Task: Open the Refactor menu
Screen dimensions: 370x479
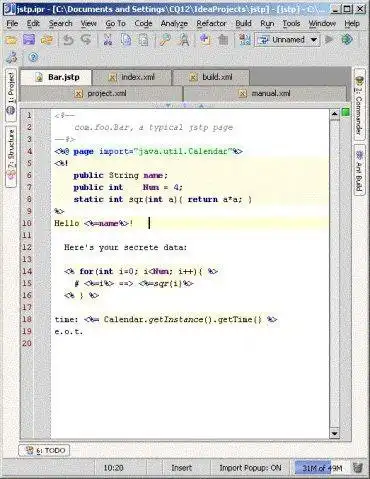Action: (x=211, y=23)
